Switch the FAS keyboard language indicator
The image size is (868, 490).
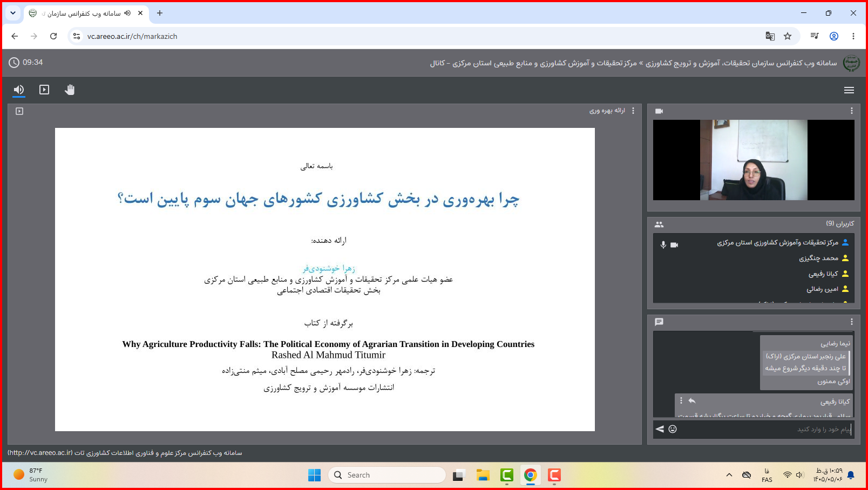tap(767, 475)
